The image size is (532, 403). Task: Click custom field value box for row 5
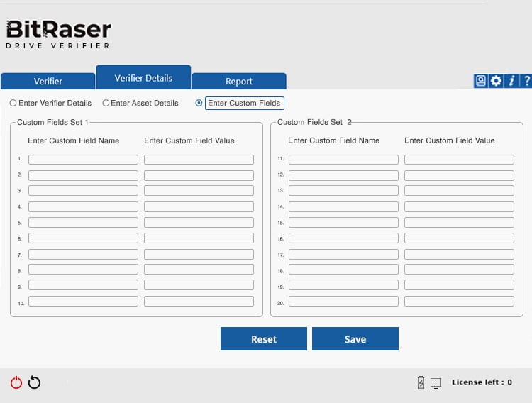click(x=199, y=222)
